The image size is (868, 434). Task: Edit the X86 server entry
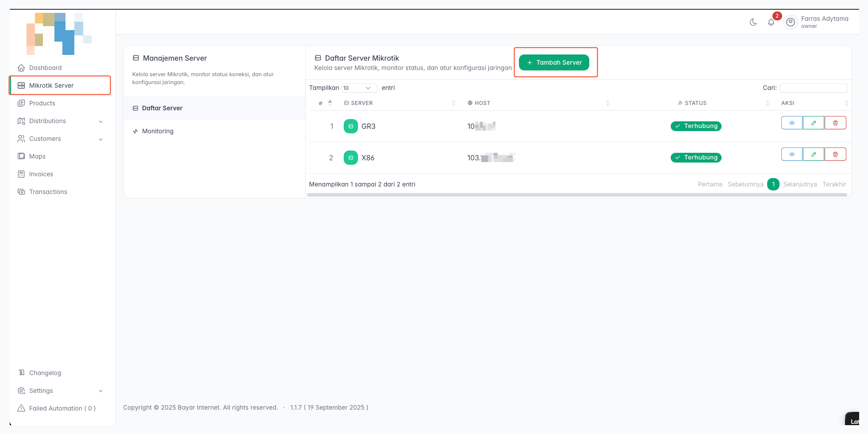click(x=813, y=154)
